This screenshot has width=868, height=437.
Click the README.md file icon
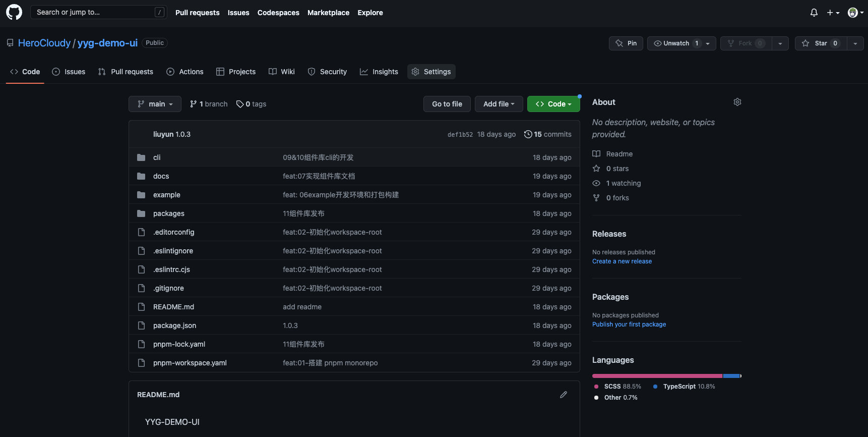[141, 307]
